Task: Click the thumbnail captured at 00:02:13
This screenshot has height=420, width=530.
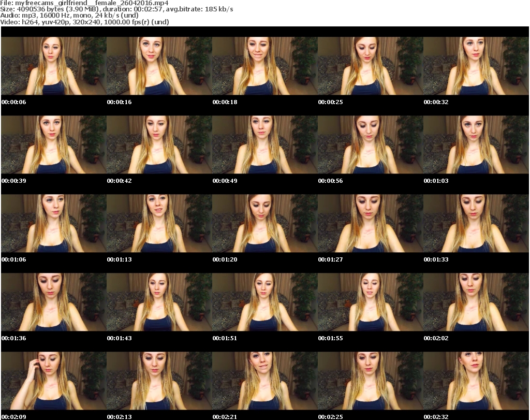Action: tap(159, 381)
